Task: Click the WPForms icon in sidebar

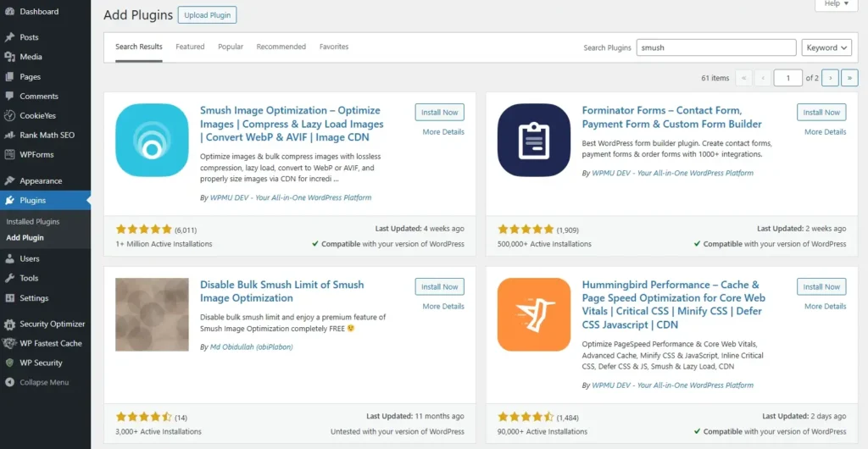Action: coord(9,155)
